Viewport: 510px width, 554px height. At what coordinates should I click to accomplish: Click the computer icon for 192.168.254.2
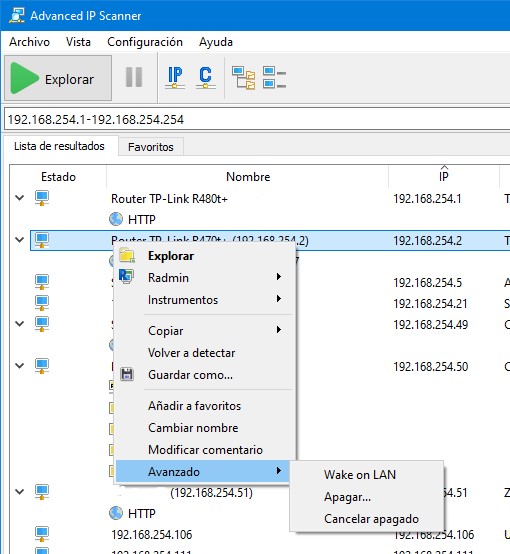tap(42, 240)
